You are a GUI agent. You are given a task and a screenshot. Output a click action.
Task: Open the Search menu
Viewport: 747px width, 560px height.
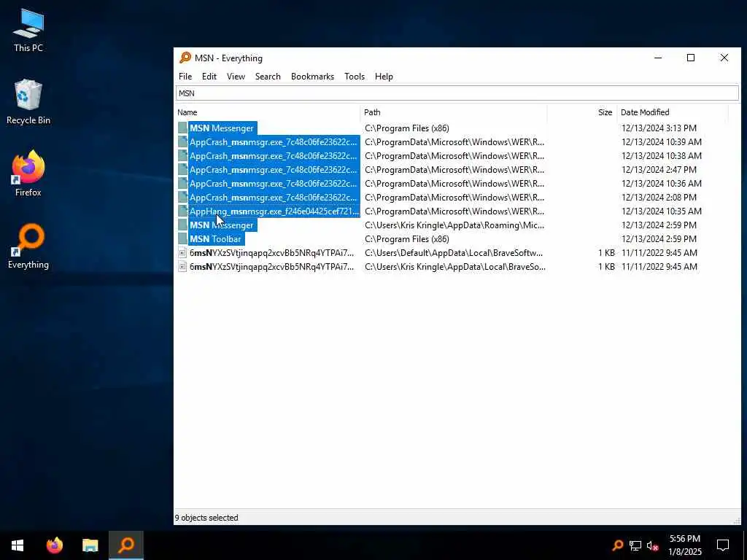pos(268,77)
